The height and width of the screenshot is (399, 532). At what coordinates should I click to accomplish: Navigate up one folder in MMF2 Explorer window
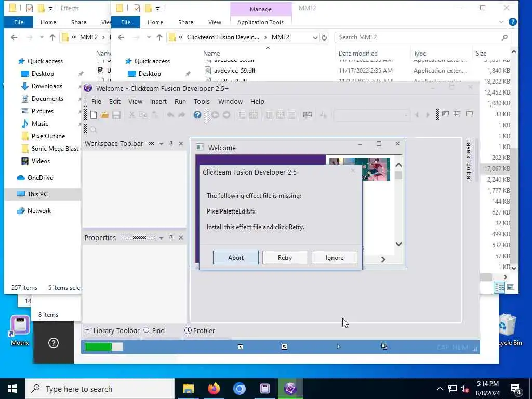pos(159,37)
